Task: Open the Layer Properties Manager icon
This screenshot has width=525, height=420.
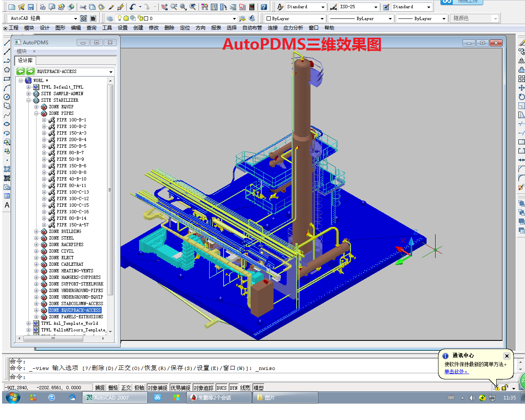Action: [x=110, y=18]
